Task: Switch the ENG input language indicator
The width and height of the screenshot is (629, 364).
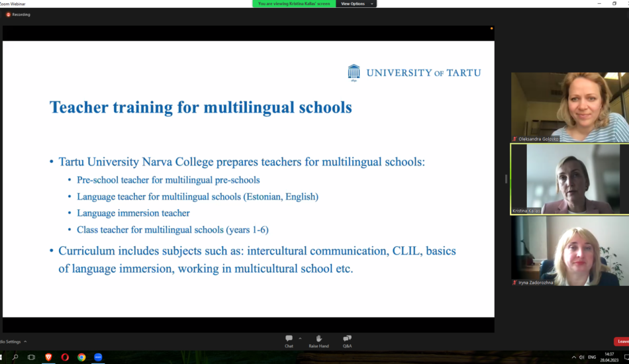Action: (x=592, y=357)
